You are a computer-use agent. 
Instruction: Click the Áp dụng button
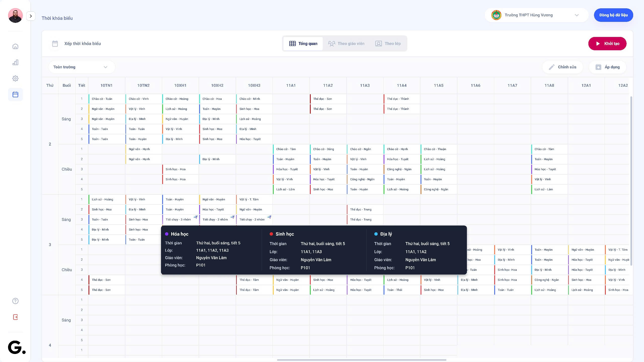pyautogui.click(x=607, y=67)
